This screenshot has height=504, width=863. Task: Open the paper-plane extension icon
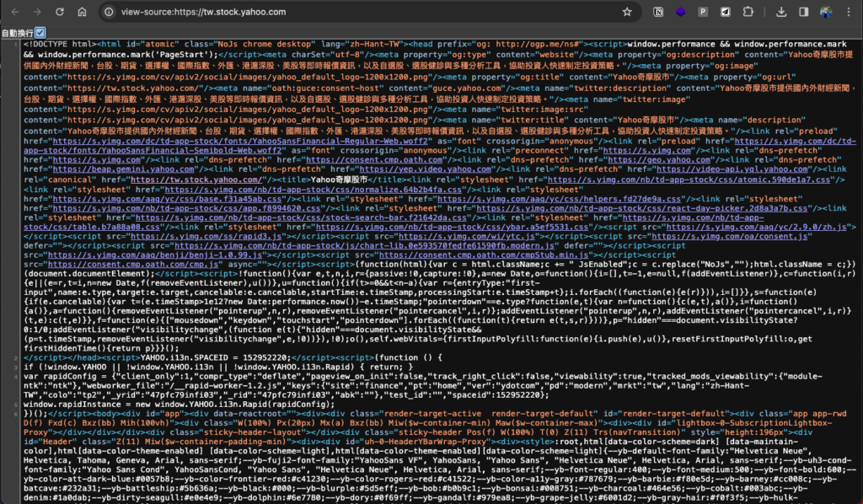coord(726,12)
